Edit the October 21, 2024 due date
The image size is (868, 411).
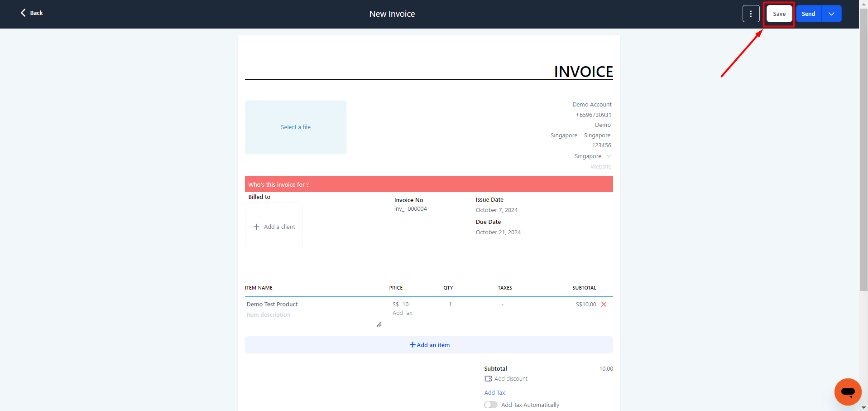pos(498,232)
